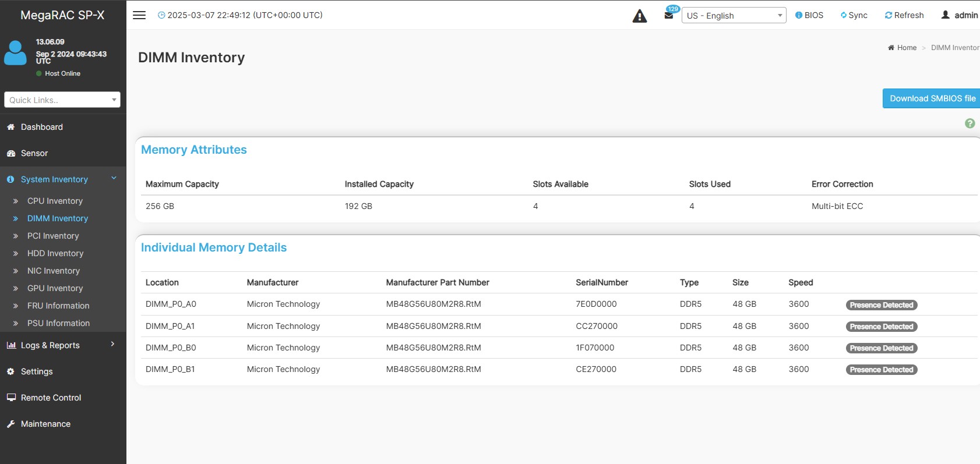The width and height of the screenshot is (980, 464).
Task: Go to the Dashboard page
Action: point(41,127)
